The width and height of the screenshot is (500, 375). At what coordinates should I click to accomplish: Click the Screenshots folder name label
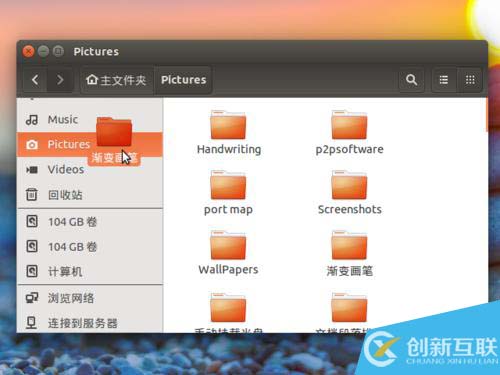(x=350, y=209)
